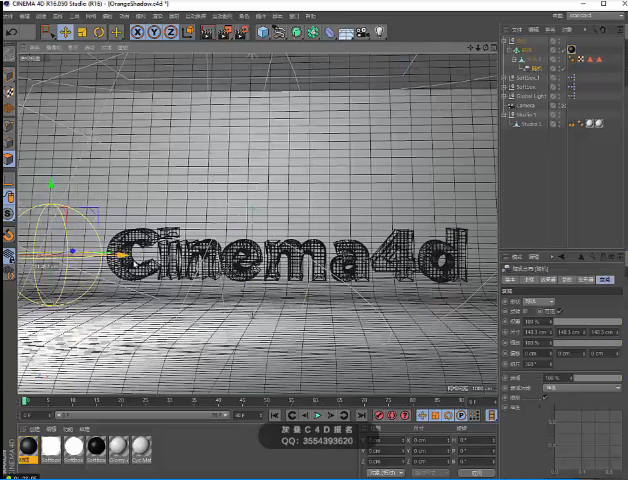
Task: Click the Render View clapperboard icon
Action: click(x=207, y=32)
